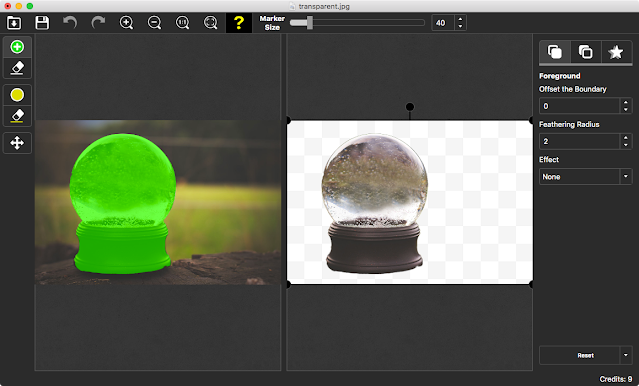Increase the Marker Size stepper value

pyautogui.click(x=461, y=19)
